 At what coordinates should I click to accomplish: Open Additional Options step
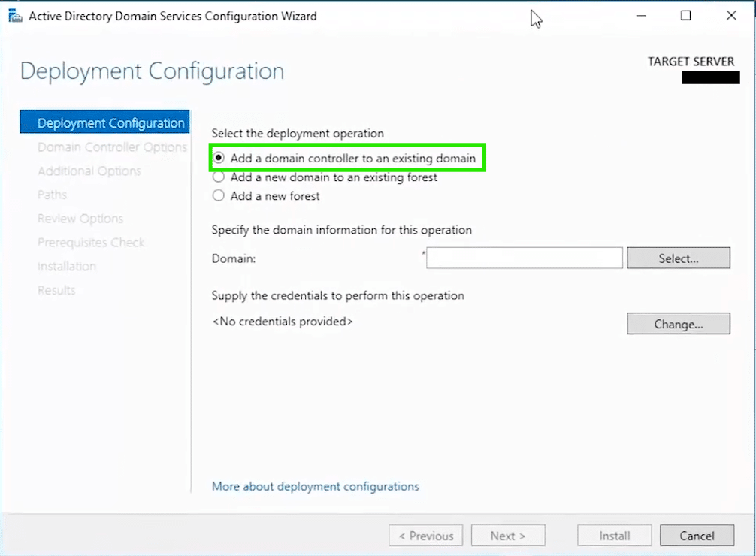(x=89, y=171)
